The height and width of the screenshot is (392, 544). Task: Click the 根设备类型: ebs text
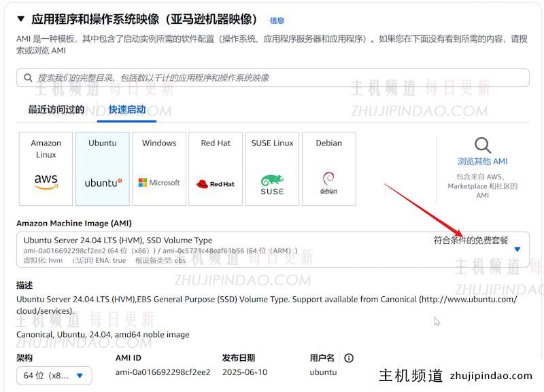point(160,261)
